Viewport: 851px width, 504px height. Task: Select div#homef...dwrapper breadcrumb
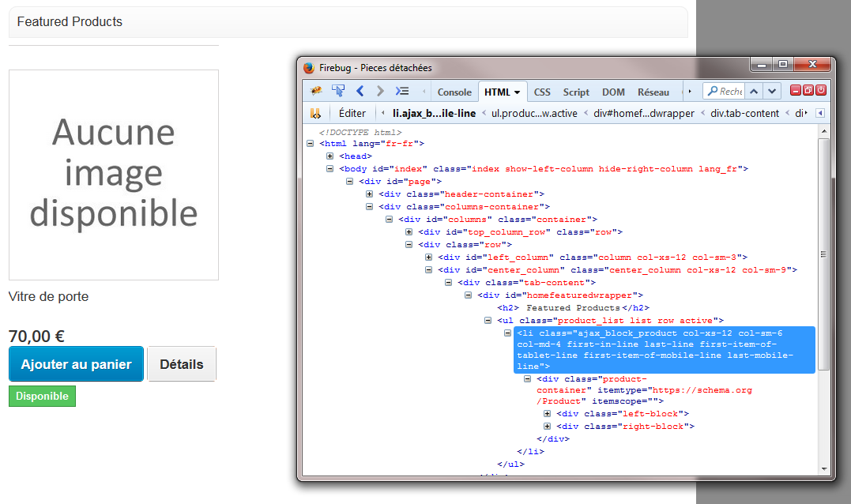[644, 114]
